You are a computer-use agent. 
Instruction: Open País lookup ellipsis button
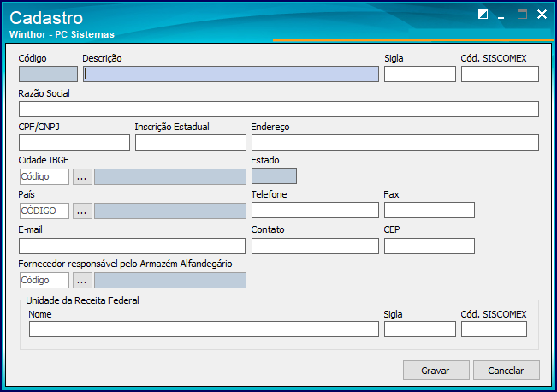[x=82, y=211]
